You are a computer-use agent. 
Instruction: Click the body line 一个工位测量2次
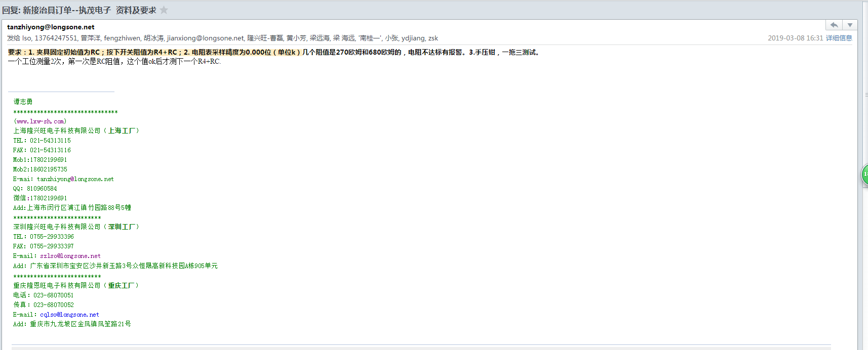tap(114, 61)
